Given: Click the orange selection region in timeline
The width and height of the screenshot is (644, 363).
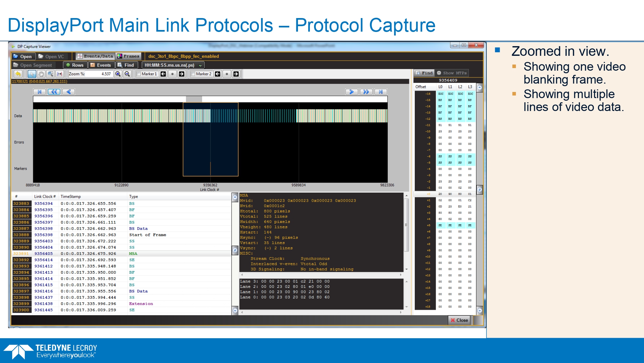Looking at the screenshot, I should coord(210,139).
